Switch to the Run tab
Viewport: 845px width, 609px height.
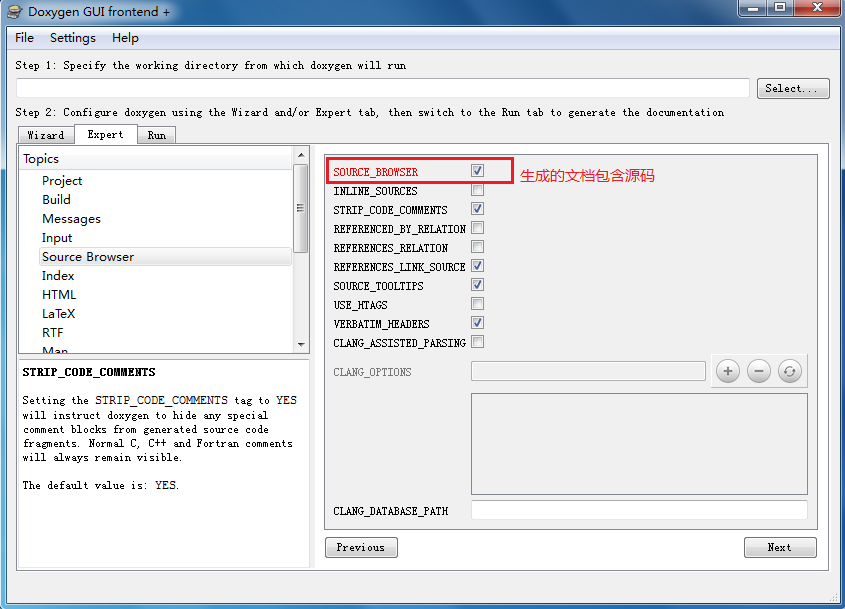(156, 135)
